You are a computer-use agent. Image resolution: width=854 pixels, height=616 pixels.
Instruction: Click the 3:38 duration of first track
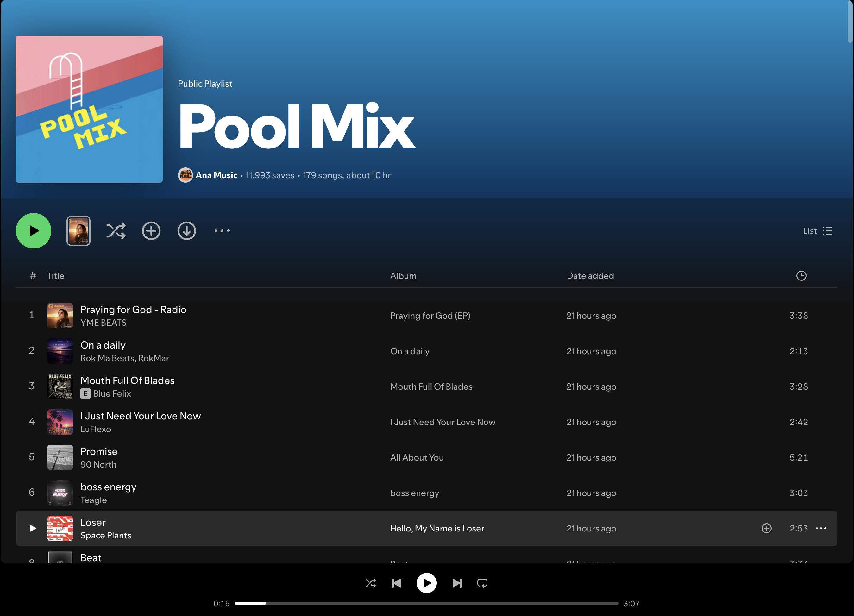tap(799, 316)
